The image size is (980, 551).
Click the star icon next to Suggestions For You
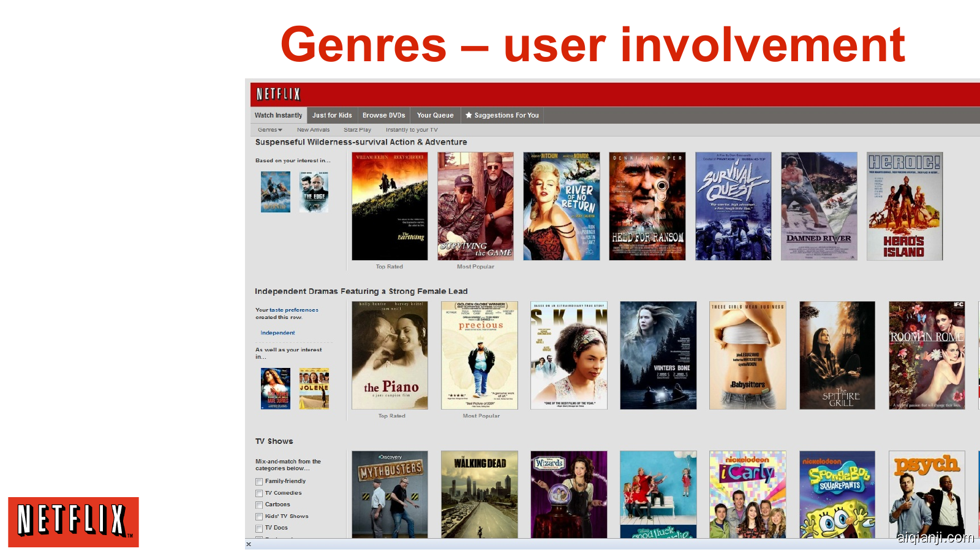point(469,115)
